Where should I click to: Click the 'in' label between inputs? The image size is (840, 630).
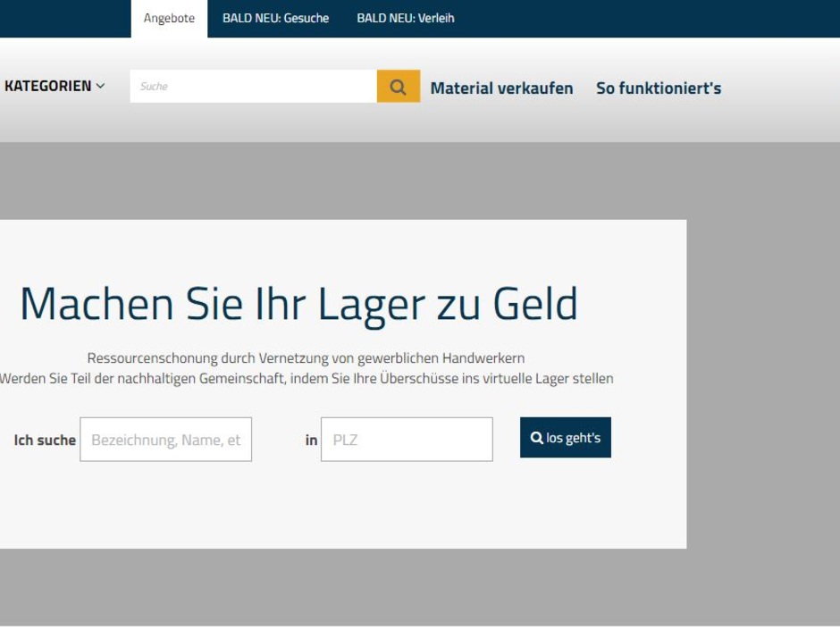click(307, 439)
